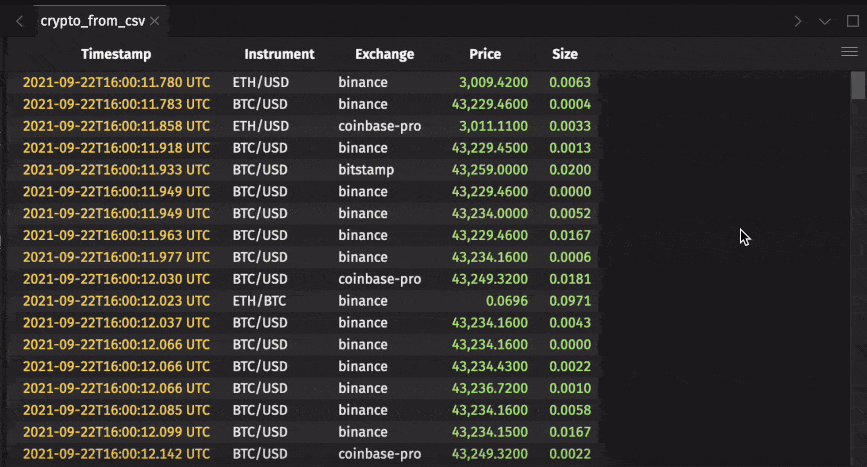Click the 43,259.0000 price cell
867x467 pixels.
490,170
